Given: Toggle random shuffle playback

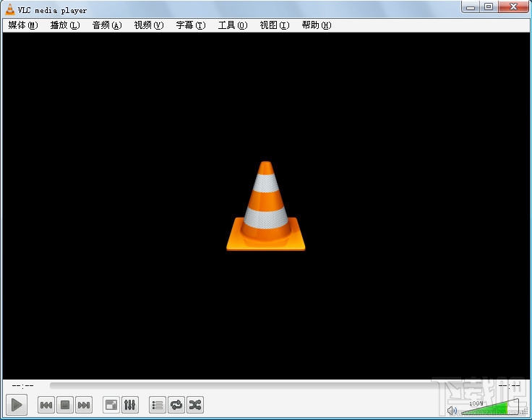Looking at the screenshot, I should [195, 405].
